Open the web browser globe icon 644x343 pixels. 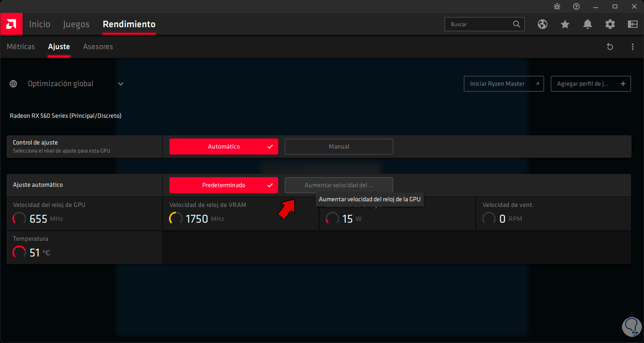point(543,24)
